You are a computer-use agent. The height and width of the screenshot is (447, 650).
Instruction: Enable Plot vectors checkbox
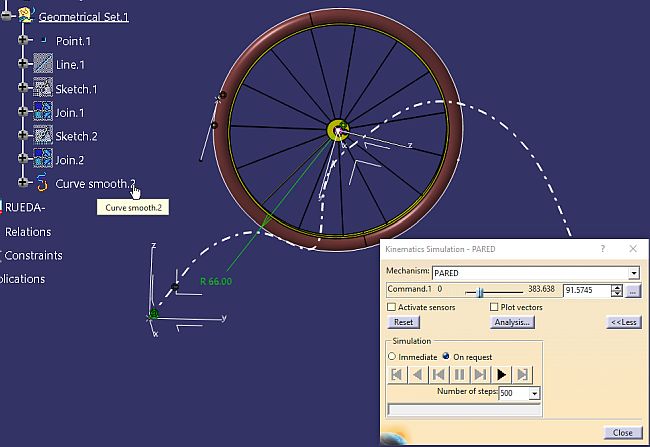point(494,307)
